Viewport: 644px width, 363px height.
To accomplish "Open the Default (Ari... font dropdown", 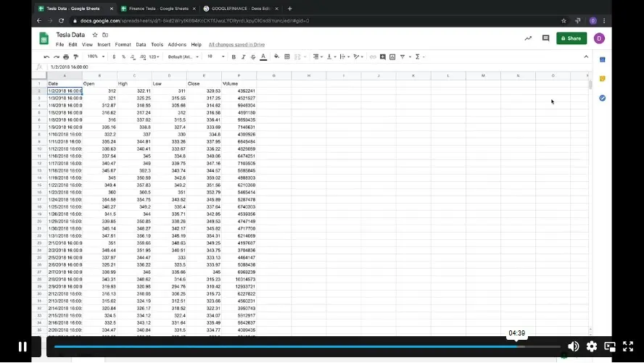I will (183, 57).
